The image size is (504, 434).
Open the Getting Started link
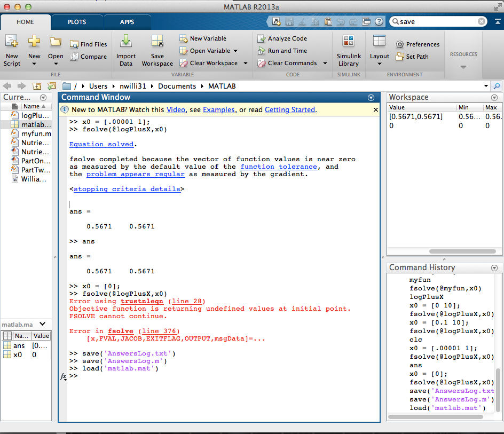(290, 109)
